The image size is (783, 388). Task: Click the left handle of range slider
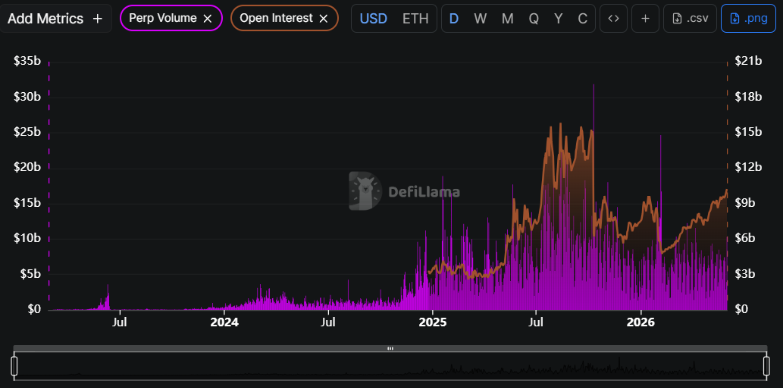pos(14,366)
